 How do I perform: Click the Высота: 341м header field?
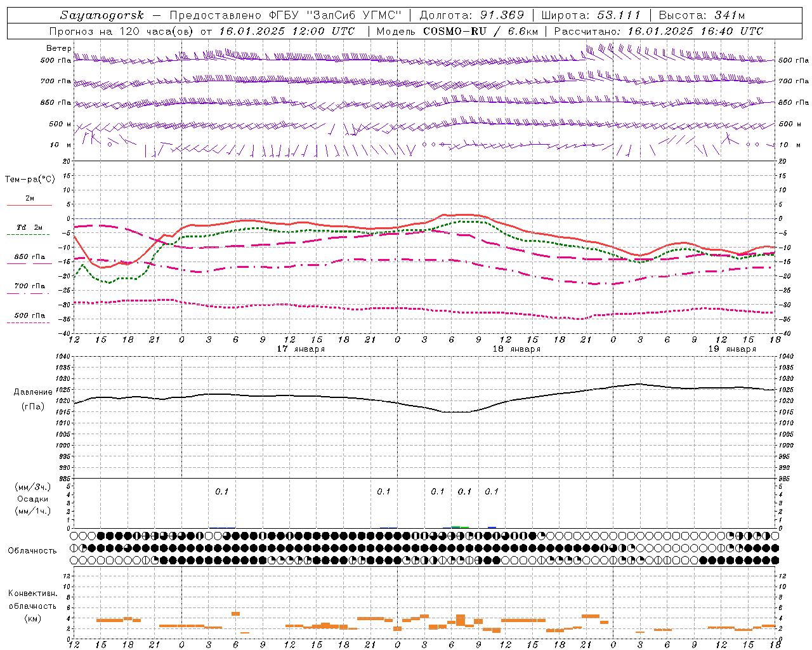[702, 15]
